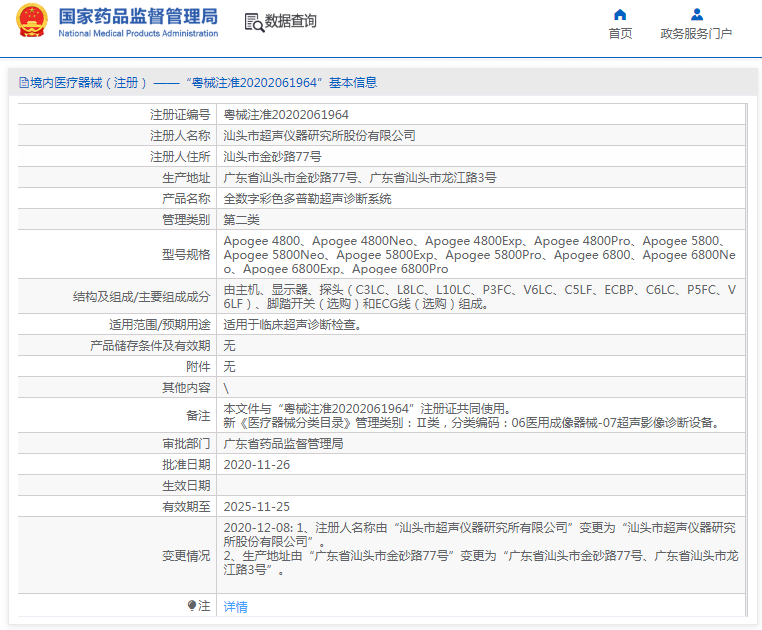Select 广东省药品监督管理局 approval department

pyautogui.click(x=283, y=443)
